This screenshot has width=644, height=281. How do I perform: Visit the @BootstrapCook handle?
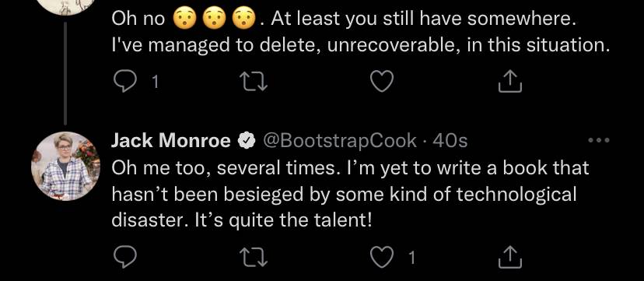340,141
